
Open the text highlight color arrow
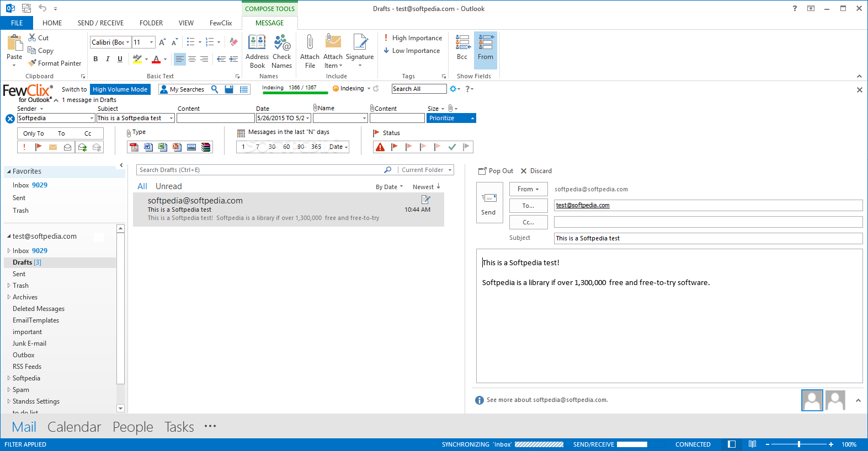146,59
